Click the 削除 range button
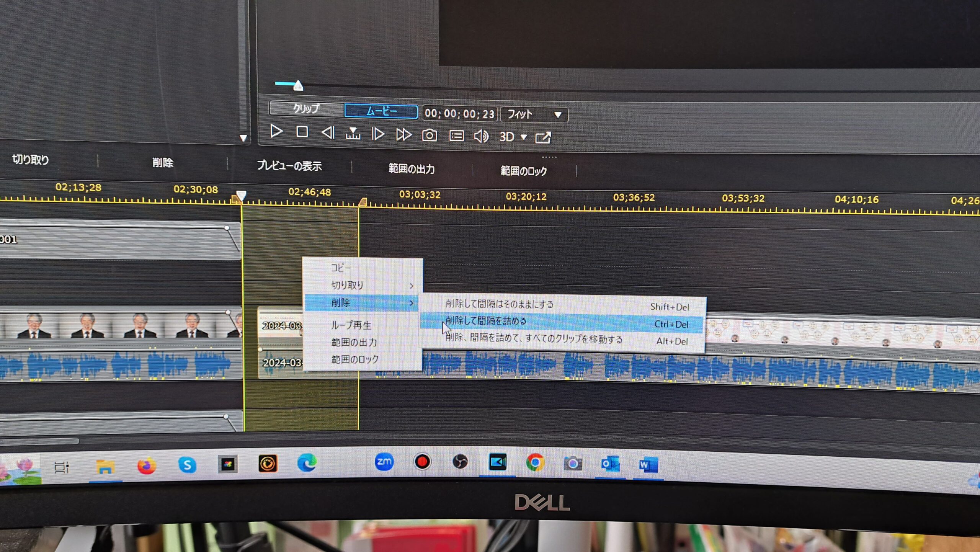This screenshot has height=552, width=980. (163, 163)
